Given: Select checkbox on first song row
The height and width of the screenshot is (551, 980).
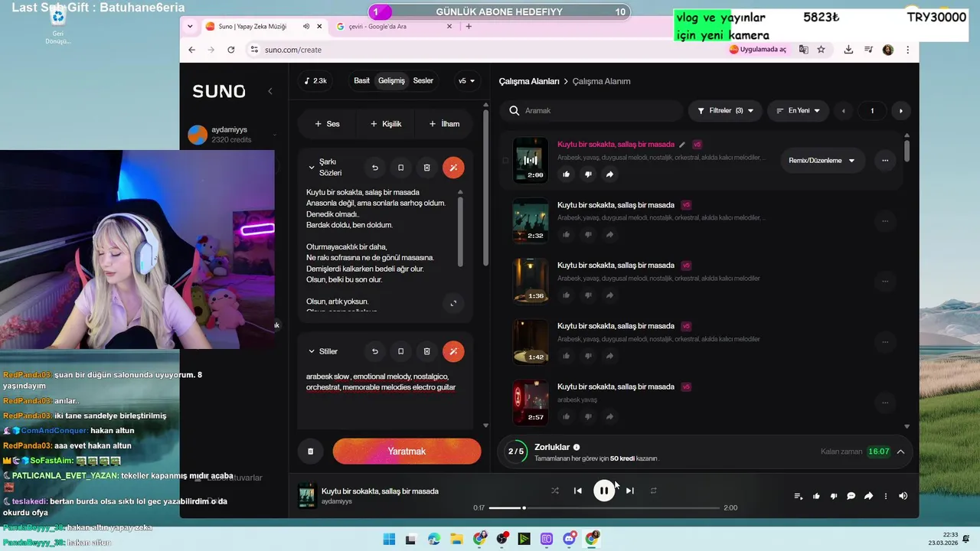Looking at the screenshot, I should click(505, 161).
